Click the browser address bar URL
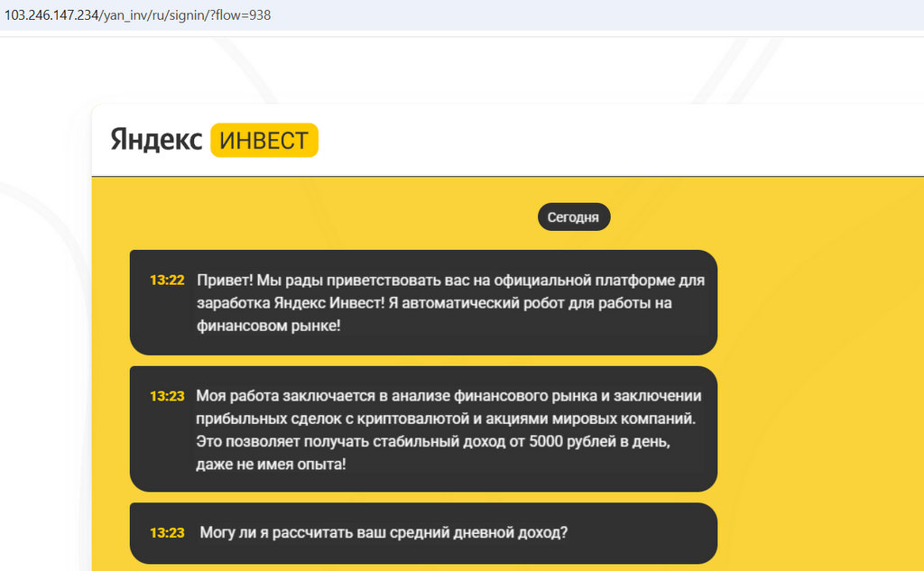The image size is (924, 571). [x=137, y=15]
